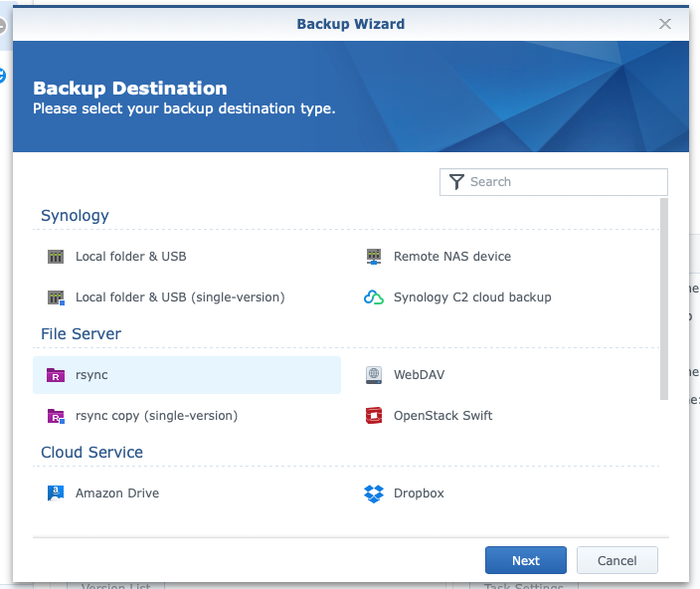Image resolution: width=700 pixels, height=589 pixels.
Task: Select the Amazon Drive icon
Action: point(56,493)
